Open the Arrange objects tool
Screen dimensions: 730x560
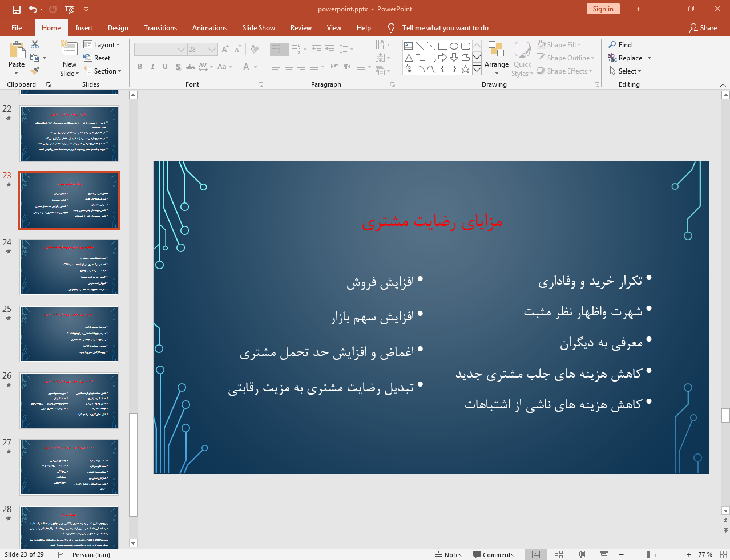pyautogui.click(x=497, y=58)
